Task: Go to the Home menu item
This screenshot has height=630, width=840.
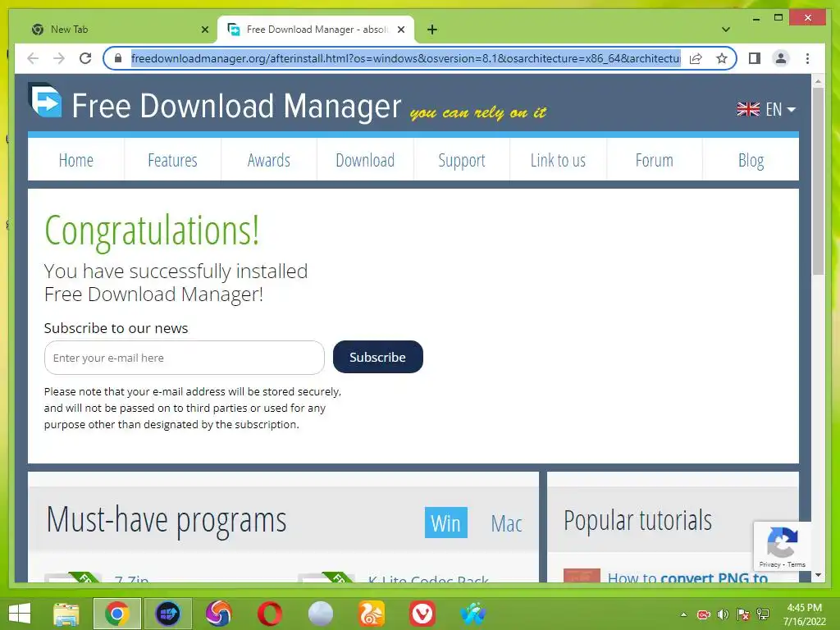Action: 76,160
